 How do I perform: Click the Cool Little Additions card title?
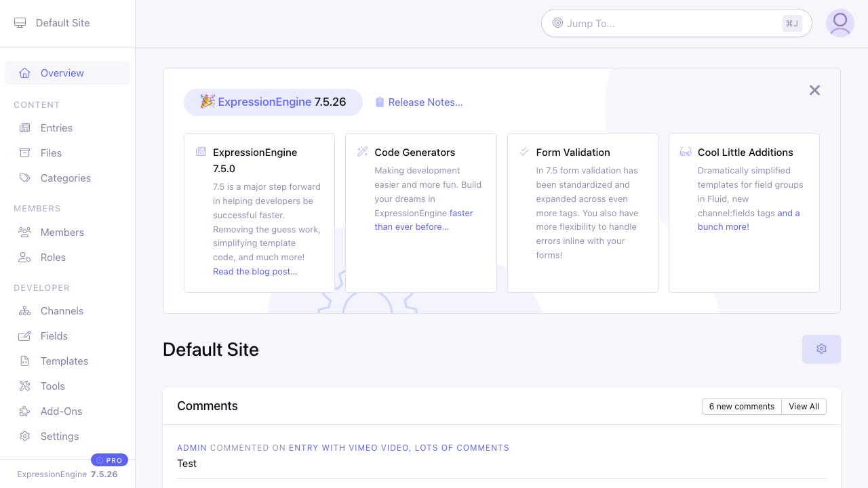point(745,152)
